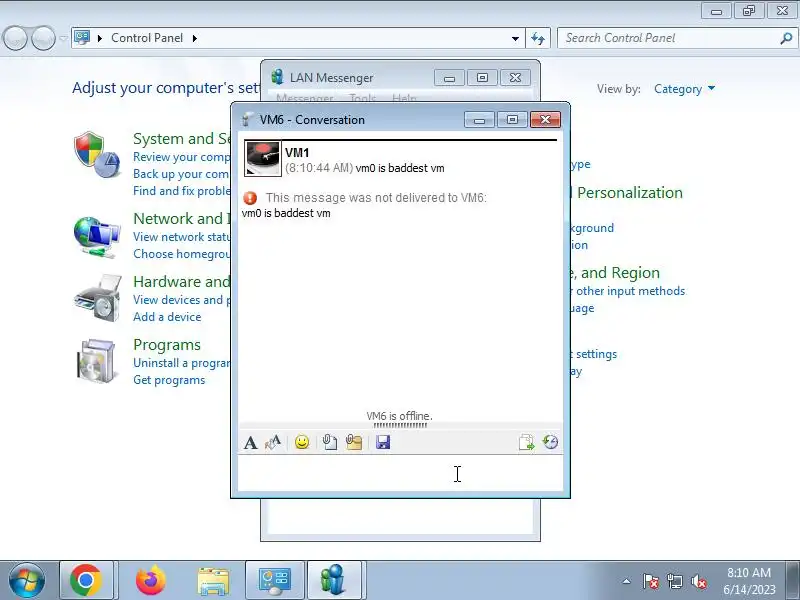Click the arrow after Control Panel in breadcrumb
800x600 pixels.
pos(195,38)
